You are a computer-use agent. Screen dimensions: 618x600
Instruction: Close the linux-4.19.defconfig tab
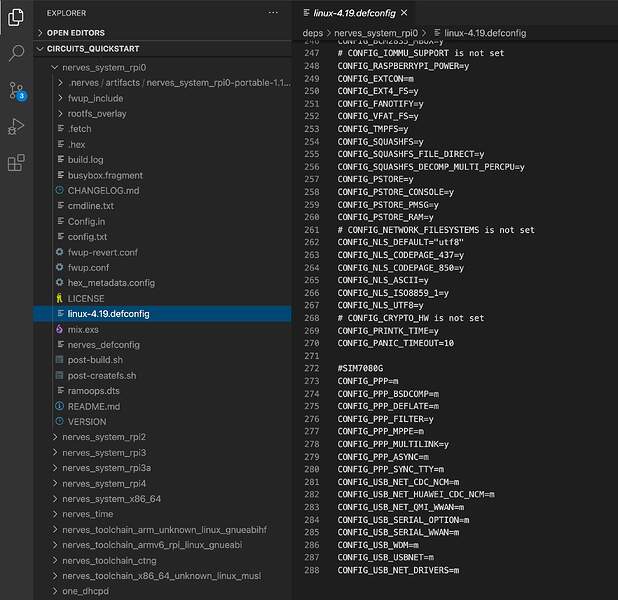pos(404,13)
